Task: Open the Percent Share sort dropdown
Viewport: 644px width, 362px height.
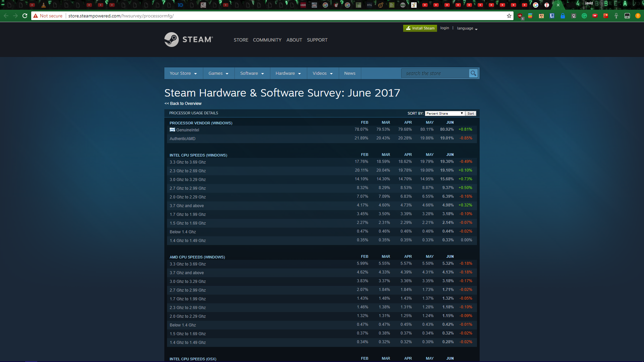Action: tap(445, 113)
